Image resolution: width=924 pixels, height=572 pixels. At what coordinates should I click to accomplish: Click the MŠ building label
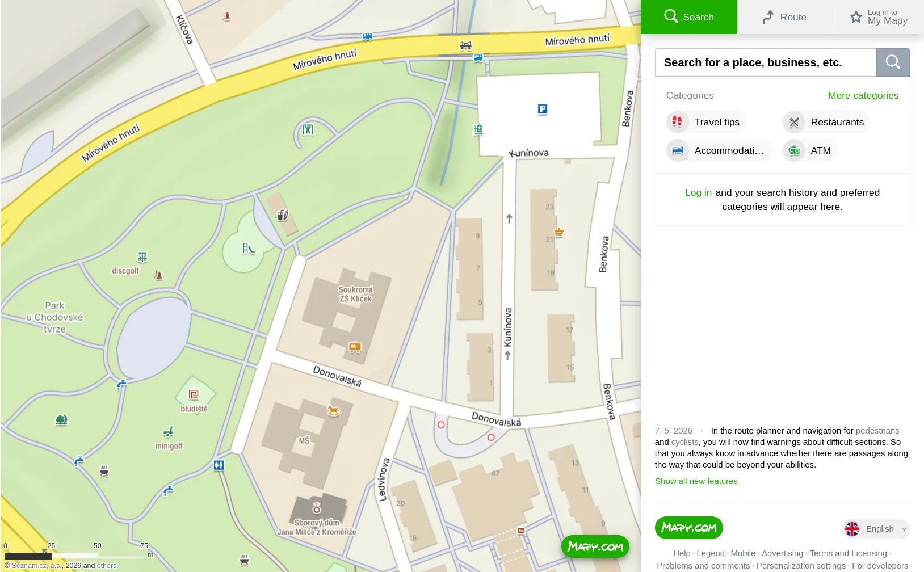click(304, 440)
